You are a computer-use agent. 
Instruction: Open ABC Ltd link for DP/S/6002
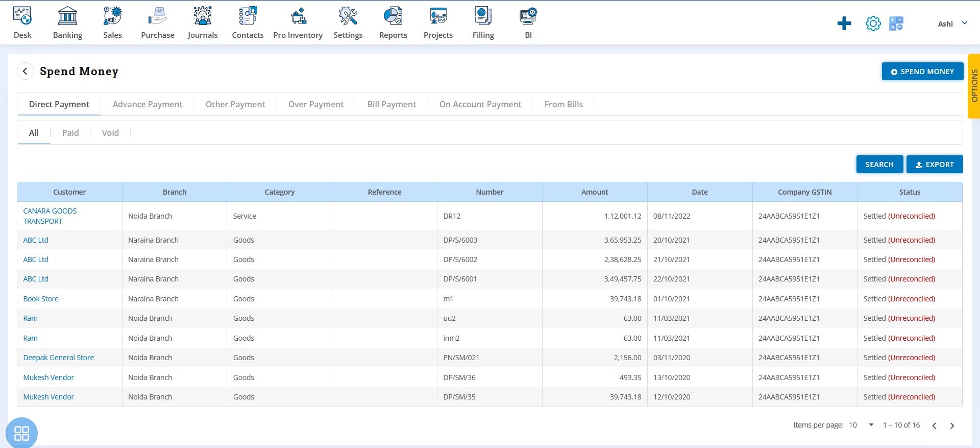coord(36,260)
